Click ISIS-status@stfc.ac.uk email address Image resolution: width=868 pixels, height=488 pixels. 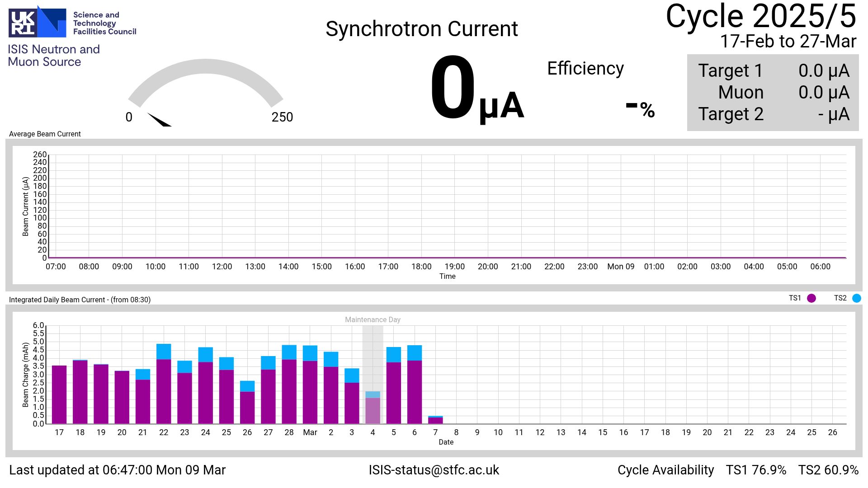434,470
